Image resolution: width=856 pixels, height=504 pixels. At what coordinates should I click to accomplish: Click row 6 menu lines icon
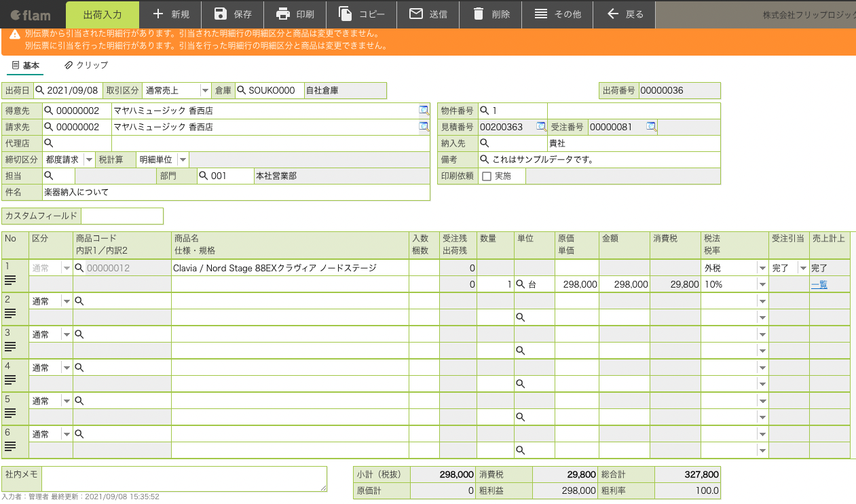[10, 446]
